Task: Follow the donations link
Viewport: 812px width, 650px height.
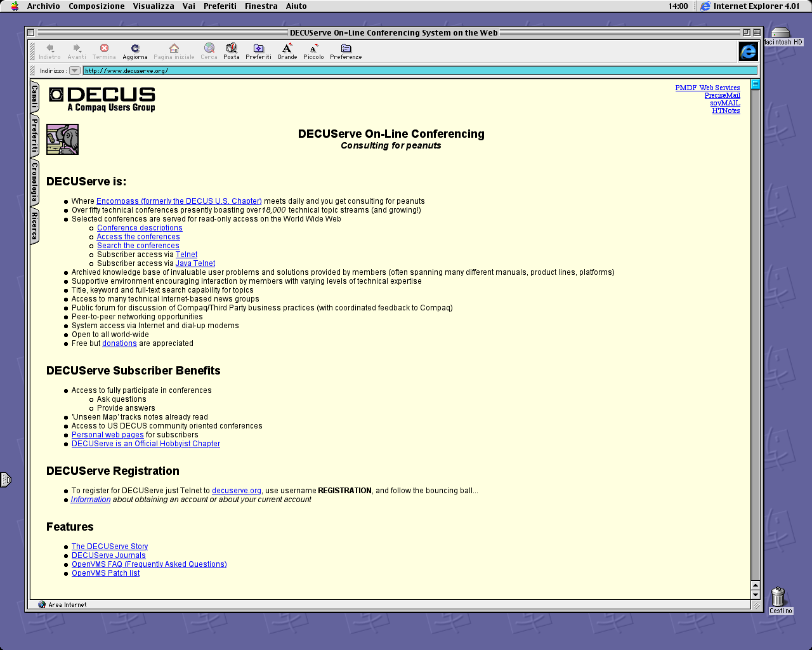Action: point(119,343)
